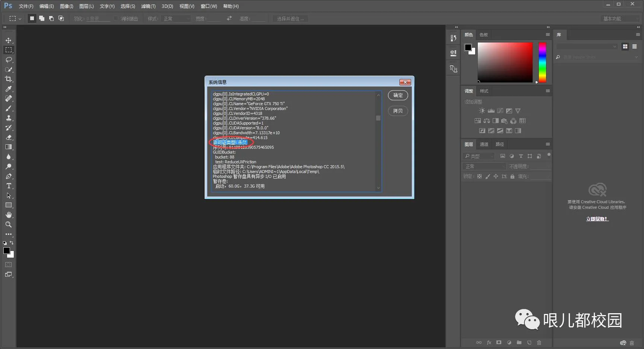Select the Clone Stamp tool

[9, 118]
